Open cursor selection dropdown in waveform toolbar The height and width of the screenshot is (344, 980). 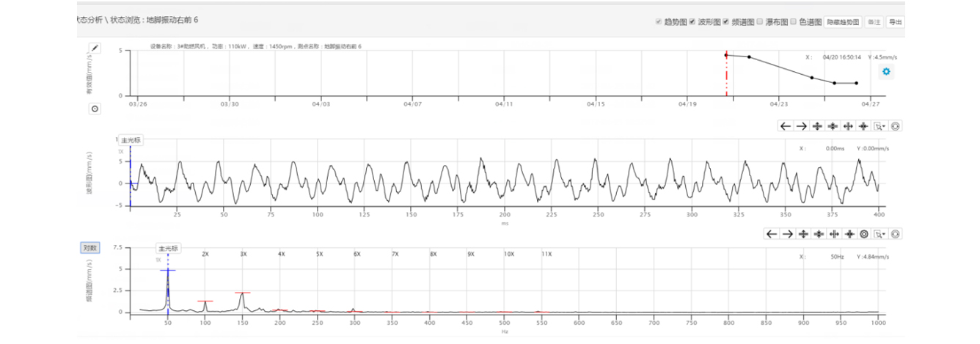pyautogui.click(x=880, y=126)
